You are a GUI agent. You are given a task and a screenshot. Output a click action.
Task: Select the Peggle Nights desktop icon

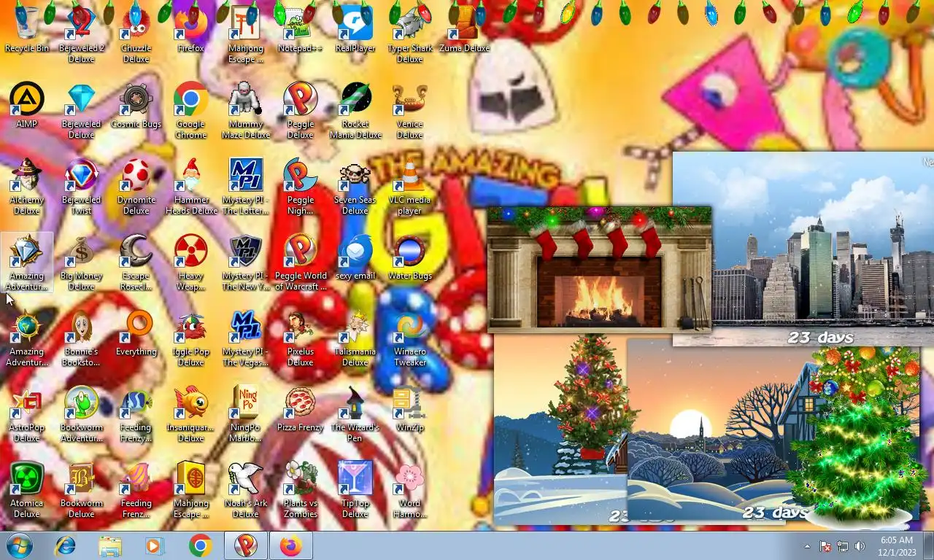(300, 187)
